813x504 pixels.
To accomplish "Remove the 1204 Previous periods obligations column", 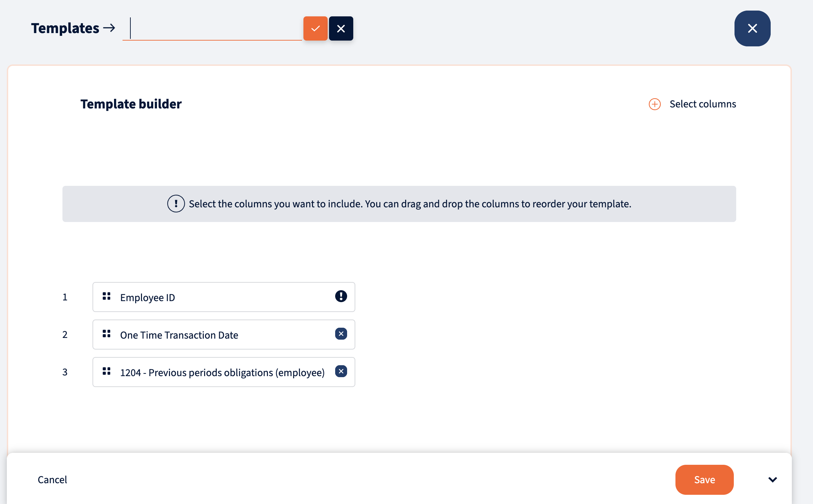I will coord(341,371).
